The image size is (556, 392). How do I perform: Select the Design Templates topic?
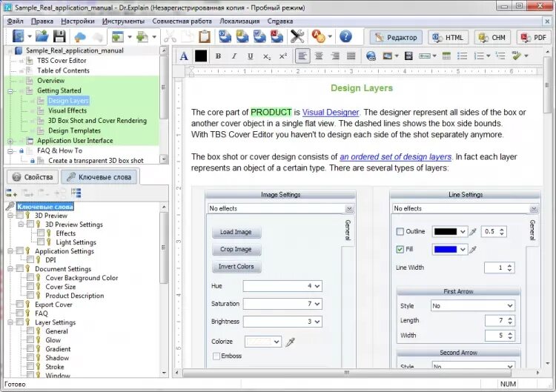tap(74, 130)
